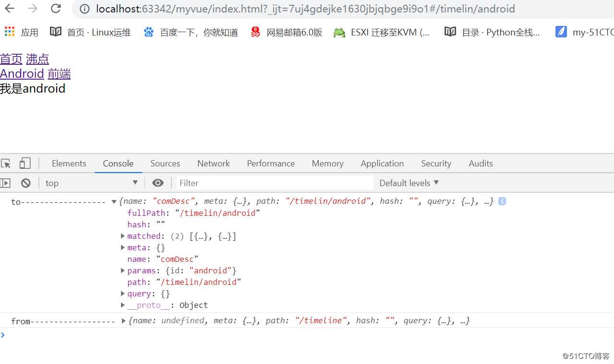Open the 百度一下，你就知道 bookmark
Image resolution: width=614 pixels, height=364 pixels.
(x=191, y=32)
